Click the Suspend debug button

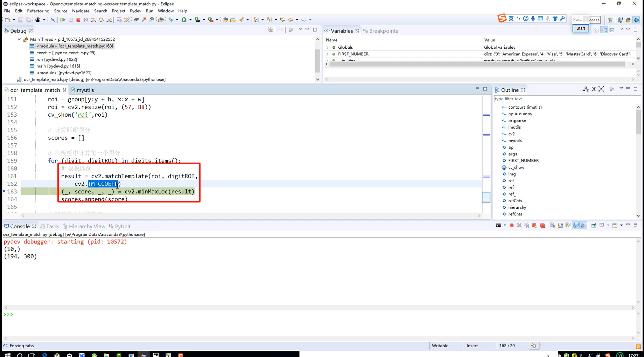click(x=71, y=20)
